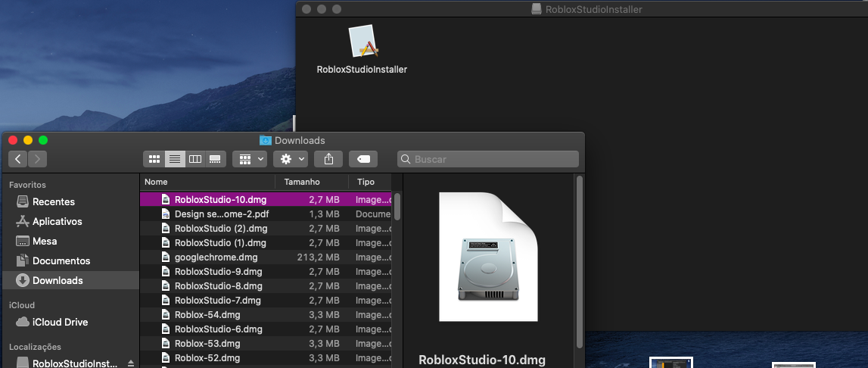The image size is (868, 368).
Task: Switch Finder to list view
Action: click(175, 159)
